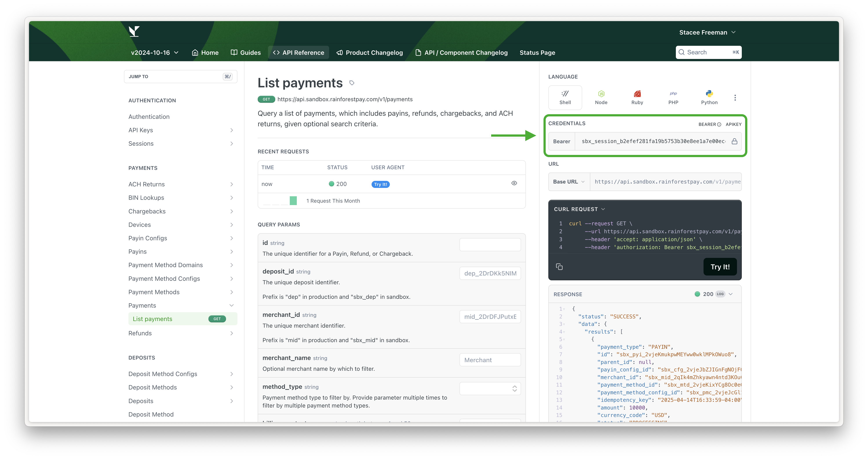Switch credentials to BEARER

(x=707, y=125)
